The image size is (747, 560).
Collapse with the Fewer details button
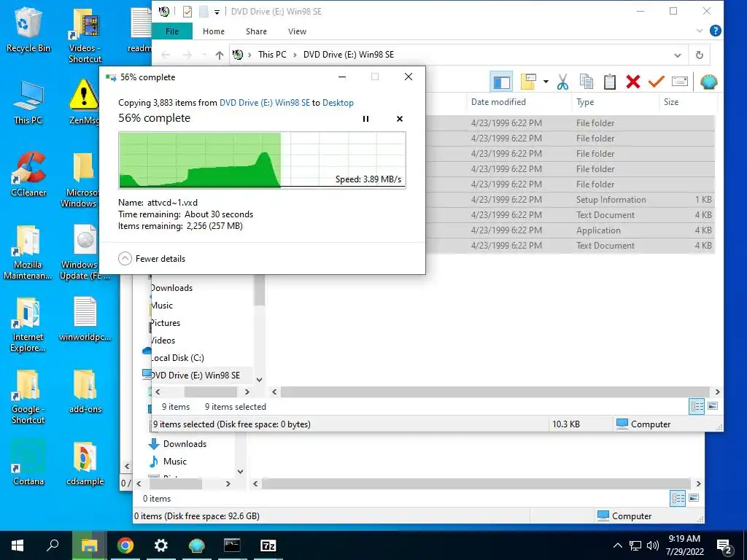[x=152, y=259]
